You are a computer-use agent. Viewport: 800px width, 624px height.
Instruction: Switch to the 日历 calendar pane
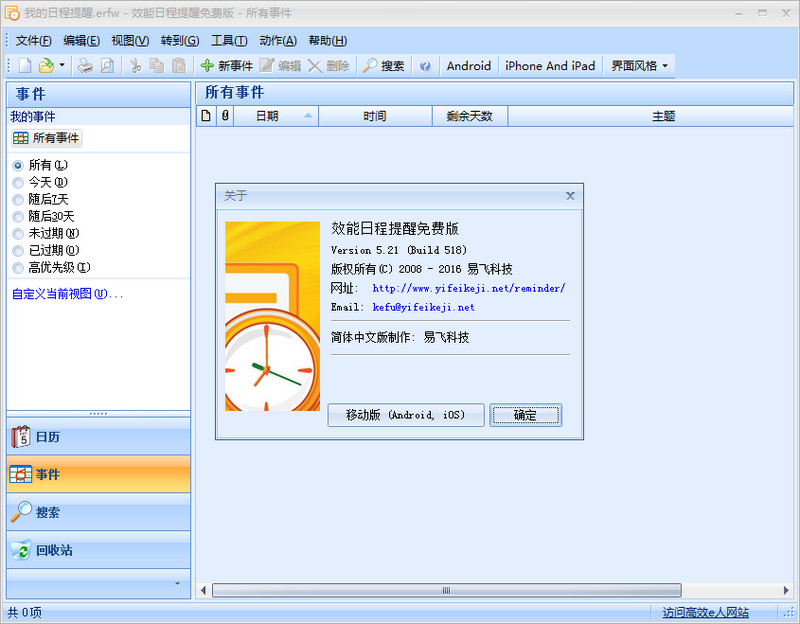(x=98, y=437)
